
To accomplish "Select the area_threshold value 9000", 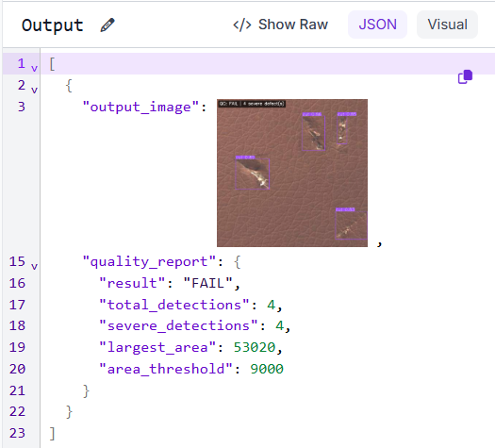I will pos(267,369).
